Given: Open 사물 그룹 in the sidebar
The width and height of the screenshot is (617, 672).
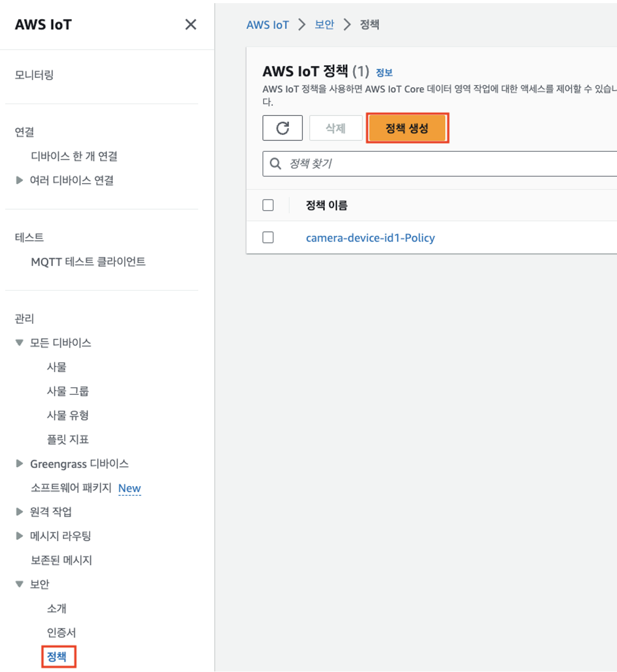Looking at the screenshot, I should click(68, 391).
